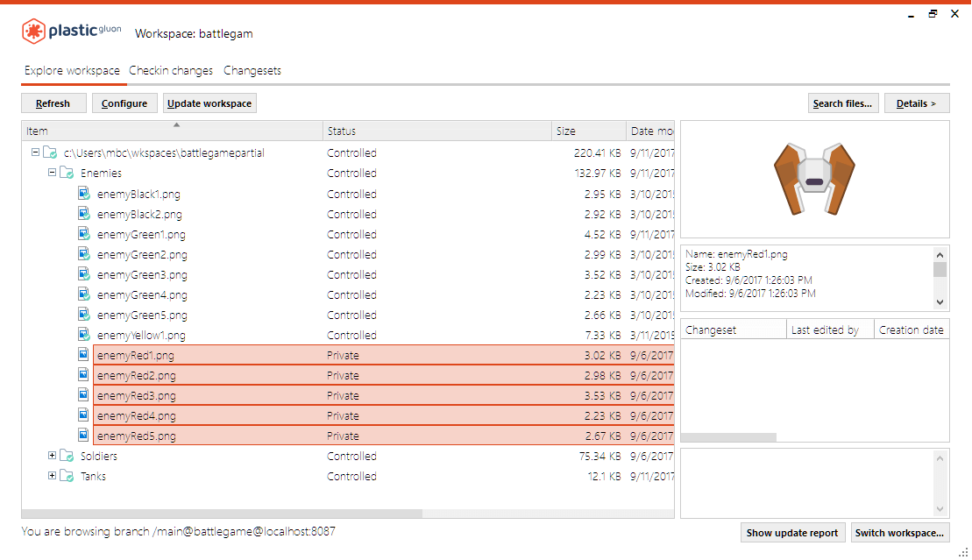Click the Last edited by column header
This screenshot has height=560, width=972.
(830, 330)
